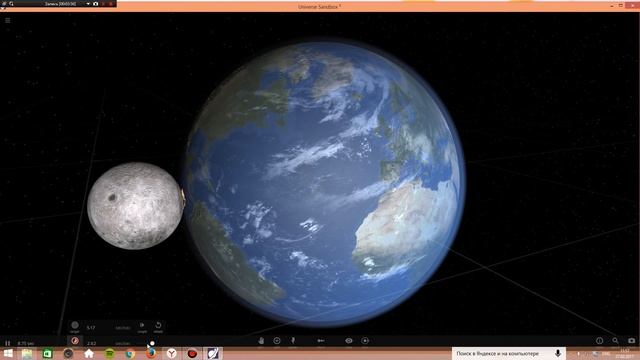This screenshot has width=640, height=360.
Task: Launch Firefox from the taskbar
Action: click(x=151, y=353)
